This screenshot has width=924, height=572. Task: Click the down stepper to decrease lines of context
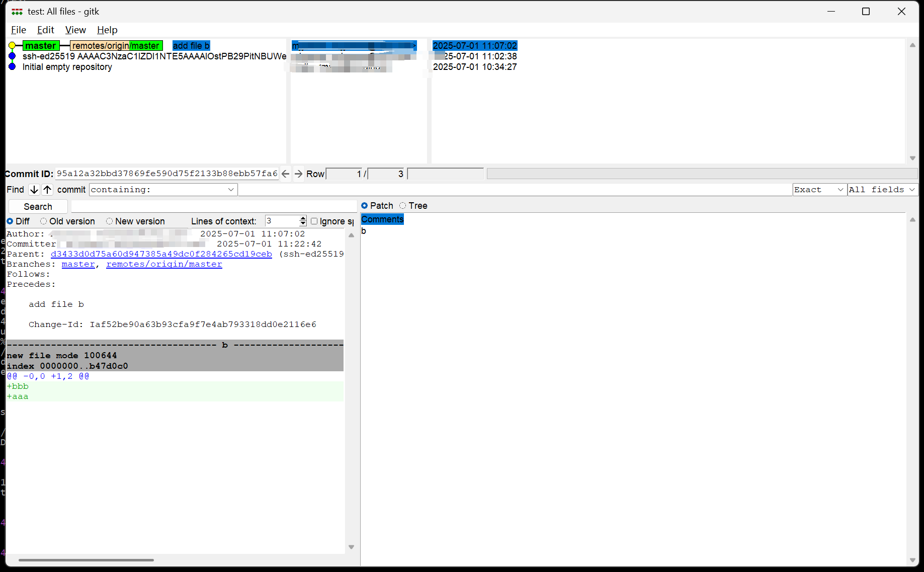[x=302, y=223]
